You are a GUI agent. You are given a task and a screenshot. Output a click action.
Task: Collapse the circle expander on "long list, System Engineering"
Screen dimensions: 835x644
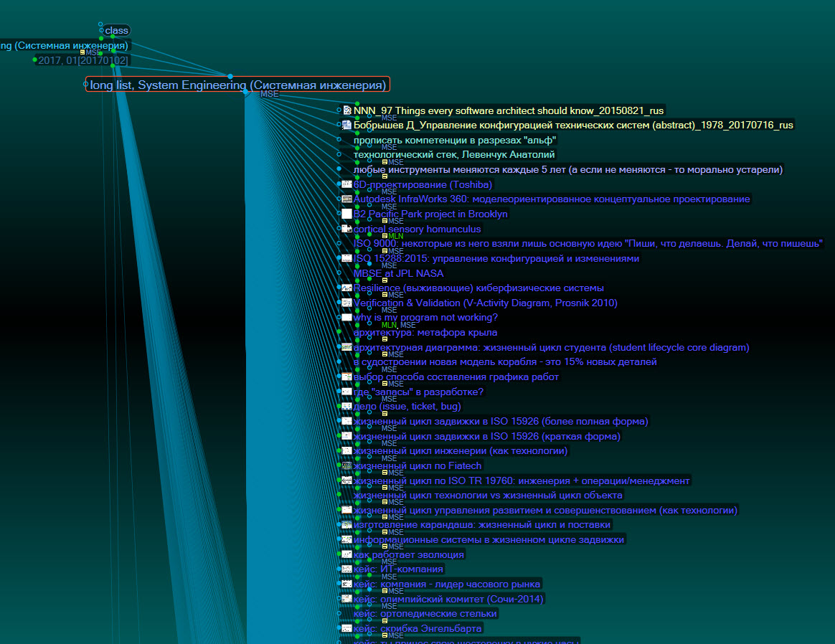click(87, 84)
